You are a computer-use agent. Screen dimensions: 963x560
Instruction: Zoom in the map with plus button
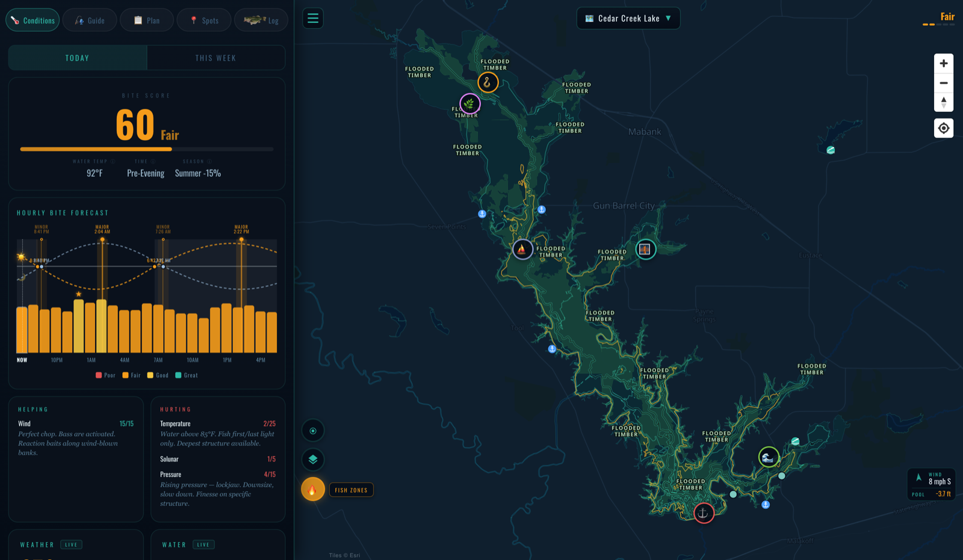[944, 63]
